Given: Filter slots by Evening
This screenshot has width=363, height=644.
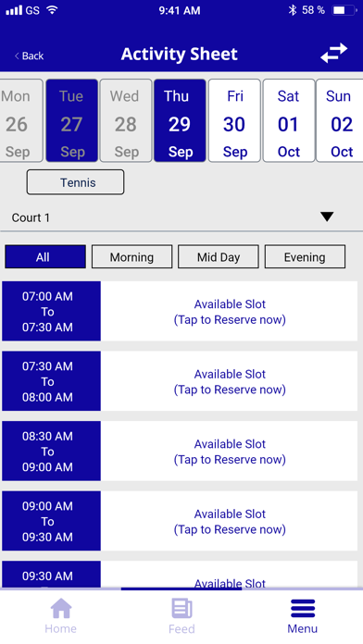Looking at the screenshot, I should (305, 257).
